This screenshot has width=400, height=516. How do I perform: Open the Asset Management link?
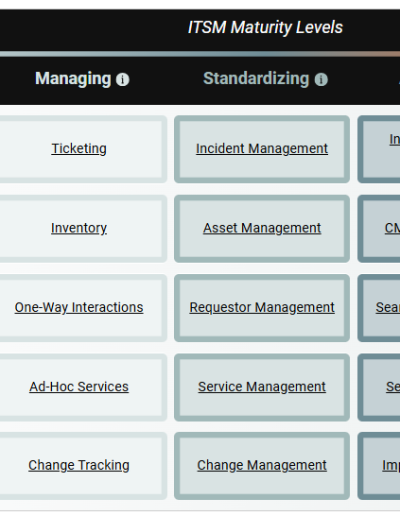click(x=262, y=228)
